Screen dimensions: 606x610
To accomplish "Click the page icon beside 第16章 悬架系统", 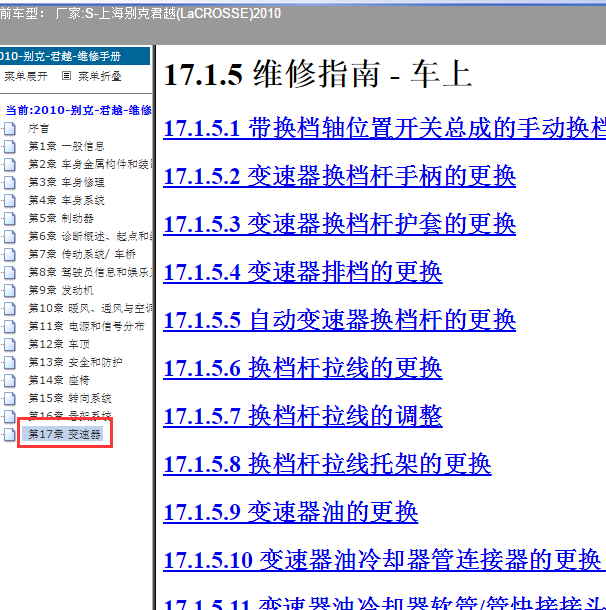I will point(10,416).
